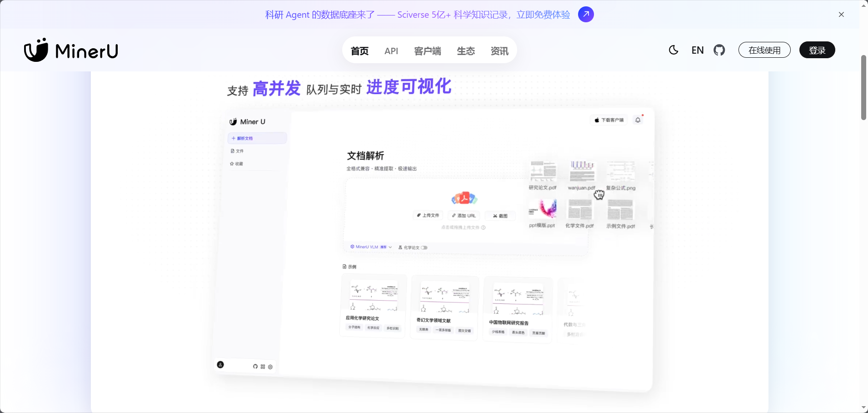
Task: Open 收藏 in the demo sidebar
Action: point(237,164)
